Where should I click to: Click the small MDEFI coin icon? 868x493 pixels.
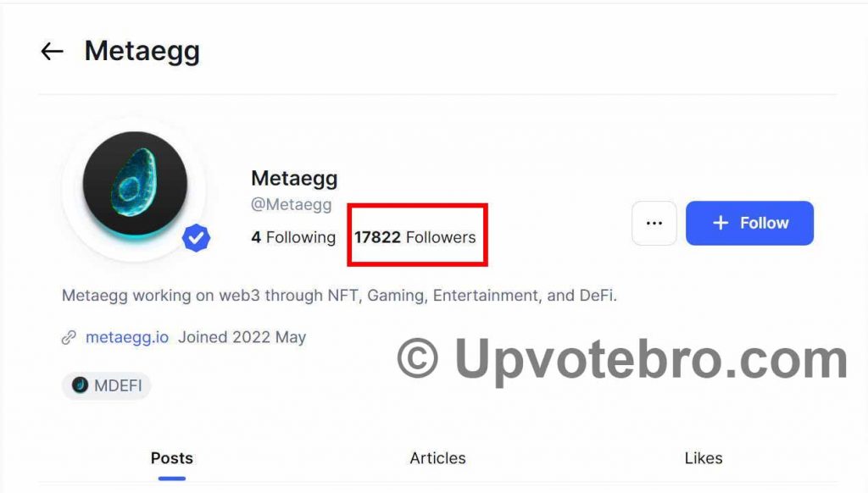pyautogui.click(x=81, y=385)
